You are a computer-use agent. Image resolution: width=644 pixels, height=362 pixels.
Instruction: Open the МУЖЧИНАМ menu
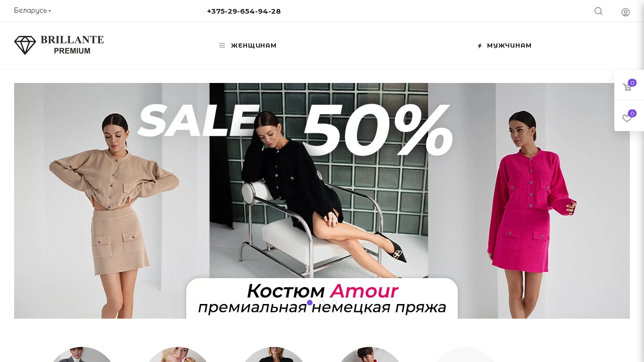(509, 46)
